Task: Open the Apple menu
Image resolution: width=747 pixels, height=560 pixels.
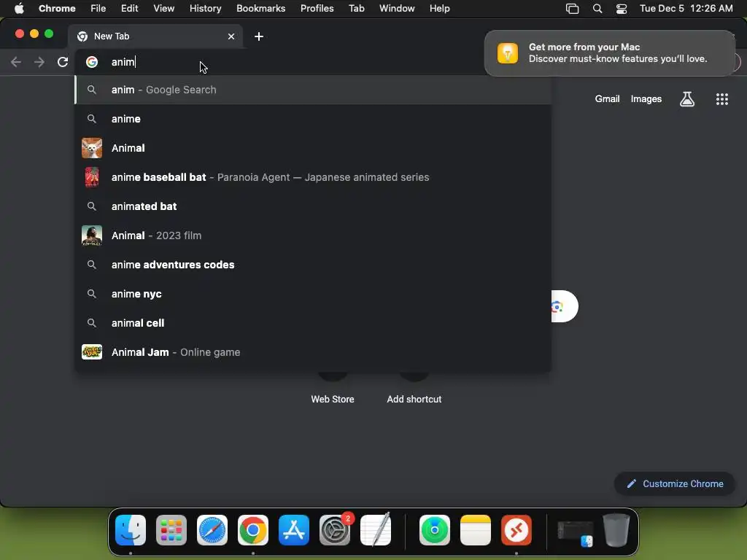Action: point(19,9)
